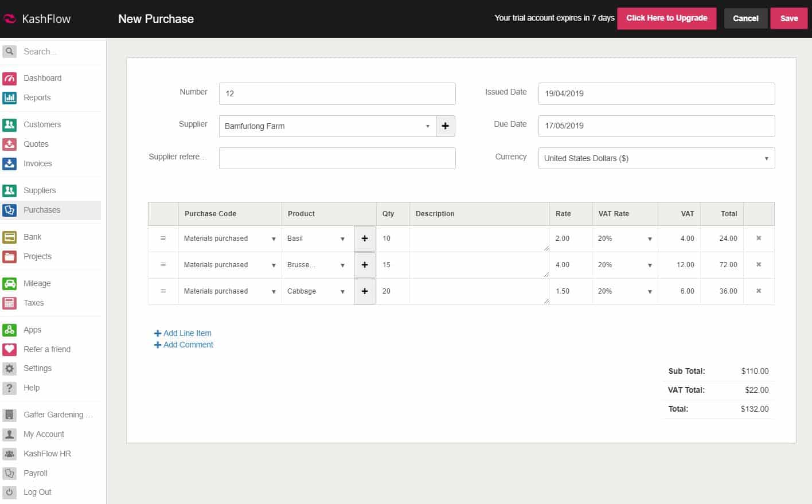
Task: Click the Issued Date field
Action: click(657, 93)
